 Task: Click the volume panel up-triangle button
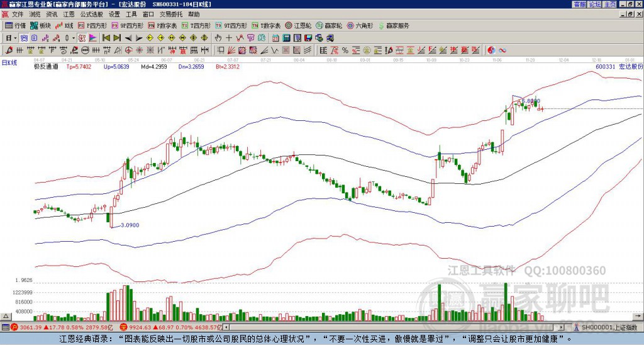coord(6,316)
